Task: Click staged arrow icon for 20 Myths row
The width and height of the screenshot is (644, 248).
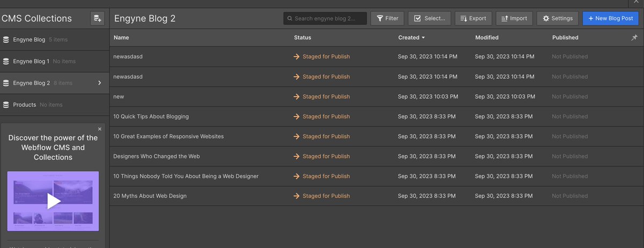Action: point(296,196)
